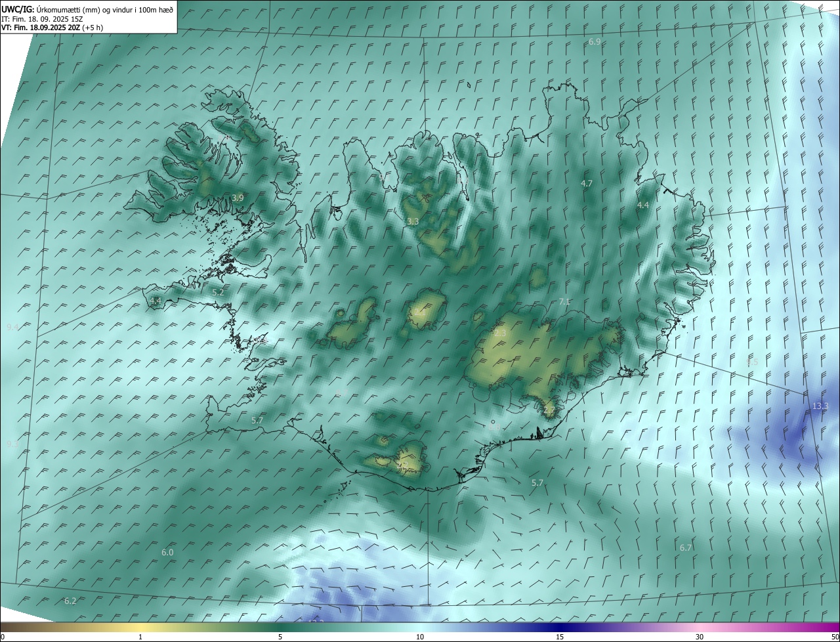Click the 15 tick on the color scale
Screen dimensions: 840x642
[560, 637]
